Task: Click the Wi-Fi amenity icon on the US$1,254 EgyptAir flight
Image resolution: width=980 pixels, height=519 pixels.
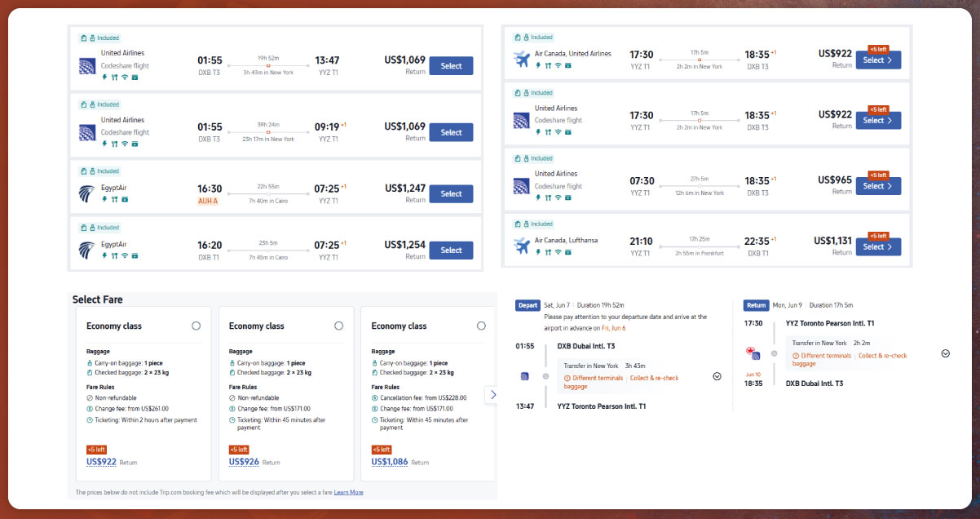Action: pyautogui.click(x=125, y=255)
